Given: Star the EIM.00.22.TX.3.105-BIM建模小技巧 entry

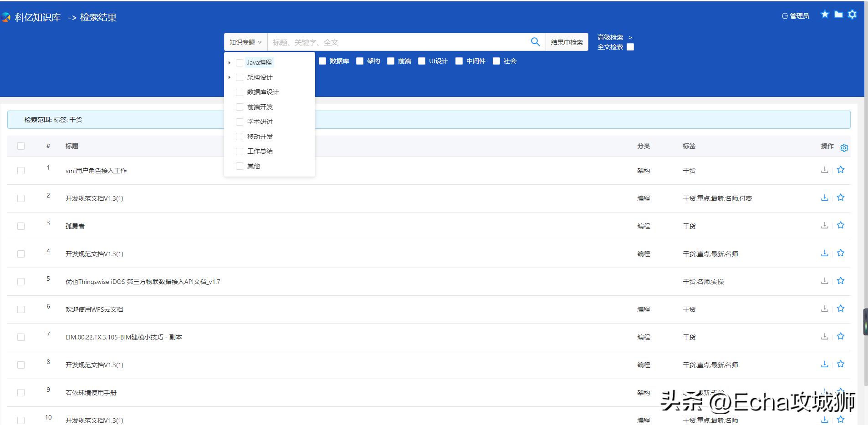Looking at the screenshot, I should 841,336.
